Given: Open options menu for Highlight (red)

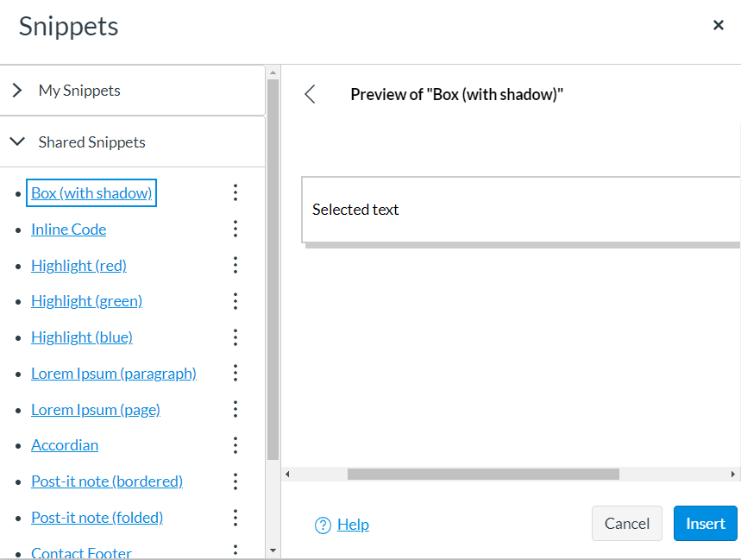Looking at the screenshot, I should click(x=235, y=265).
